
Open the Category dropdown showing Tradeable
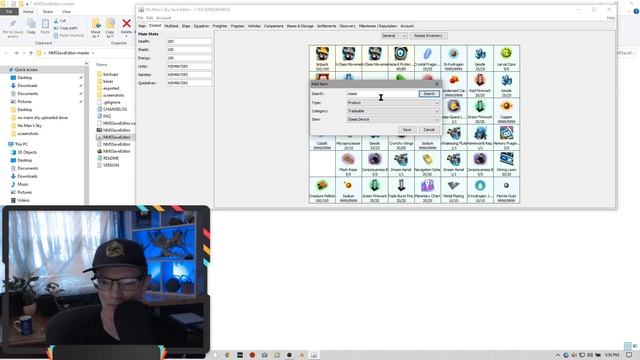[393, 111]
